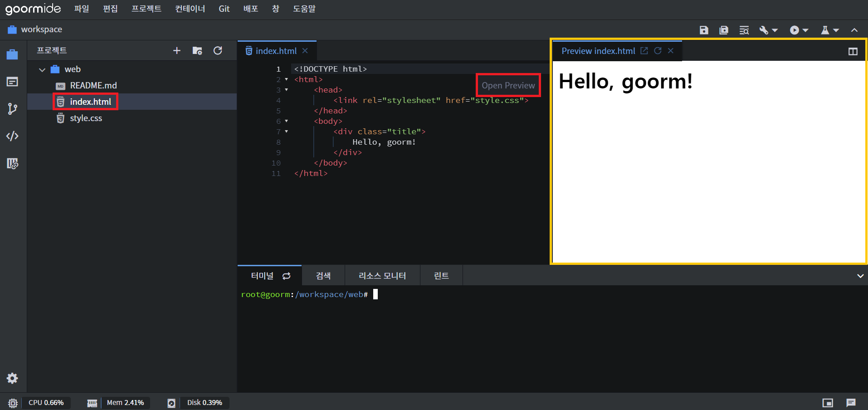Switch to 리소스 모니터 tab
The width and height of the screenshot is (868, 410).
382,276
